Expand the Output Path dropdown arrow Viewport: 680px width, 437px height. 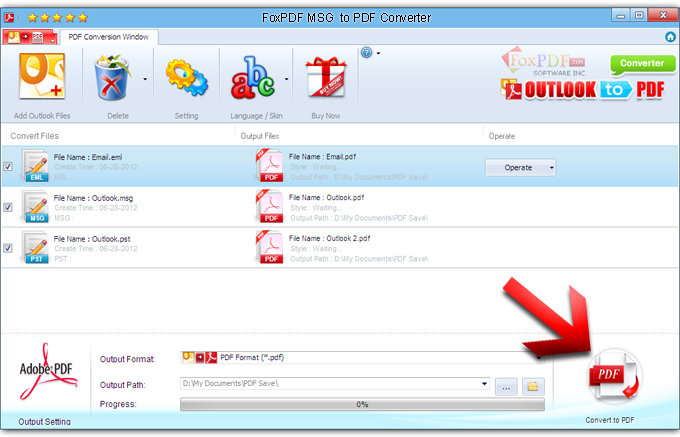tap(484, 384)
